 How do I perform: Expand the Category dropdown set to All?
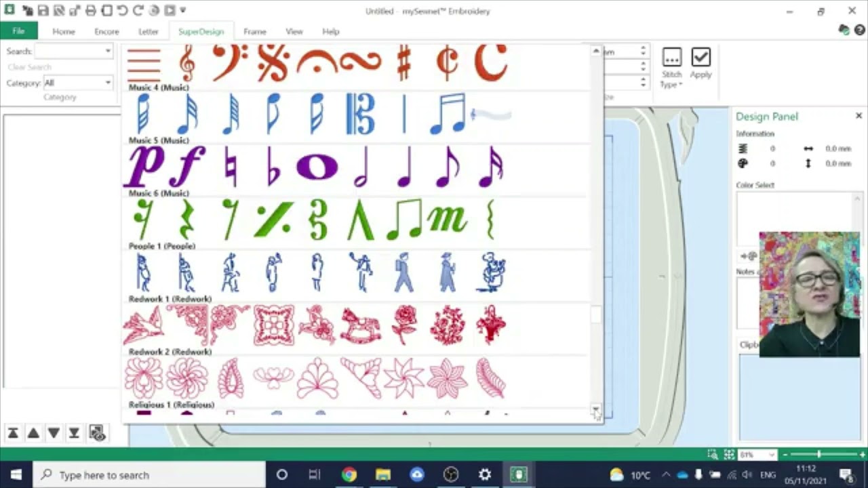pyautogui.click(x=108, y=83)
